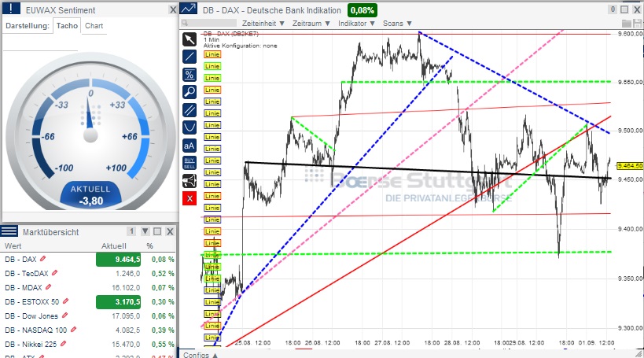Sort the market list by Aktuell column
Viewport: 644px width, 358px height.
114,245
